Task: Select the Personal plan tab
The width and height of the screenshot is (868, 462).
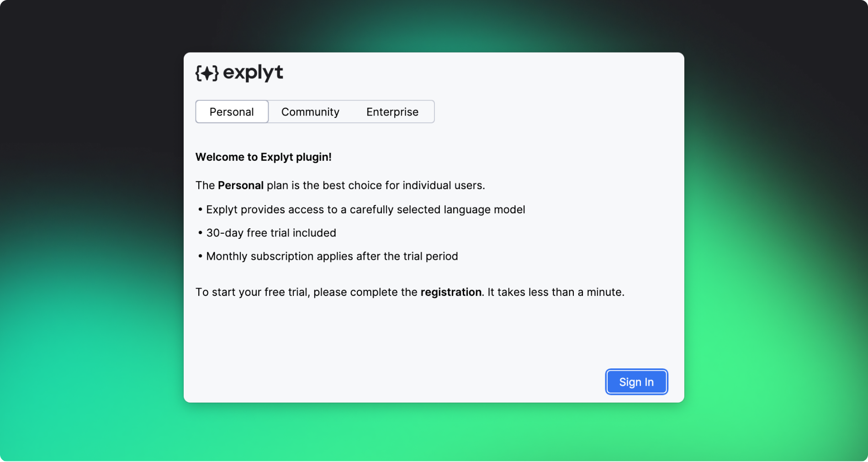Action: (232, 112)
